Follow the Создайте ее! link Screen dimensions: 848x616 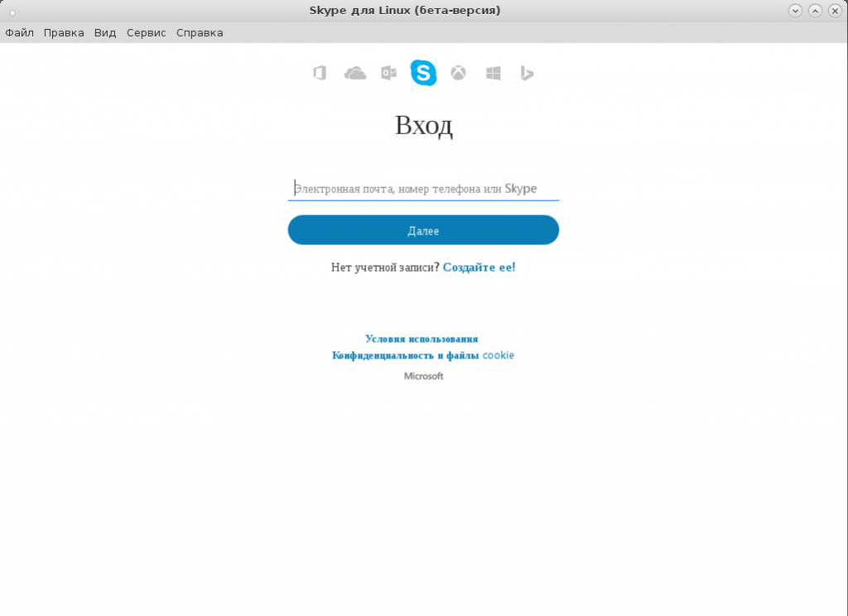[x=479, y=267]
